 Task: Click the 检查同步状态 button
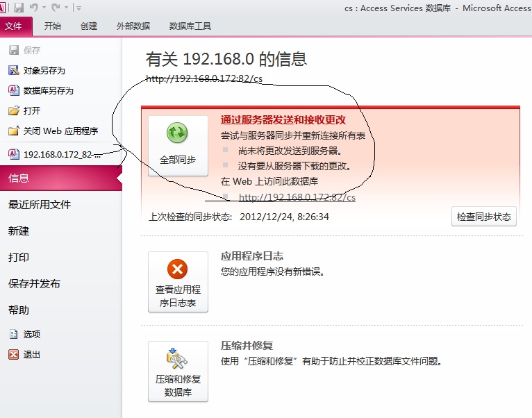point(484,217)
